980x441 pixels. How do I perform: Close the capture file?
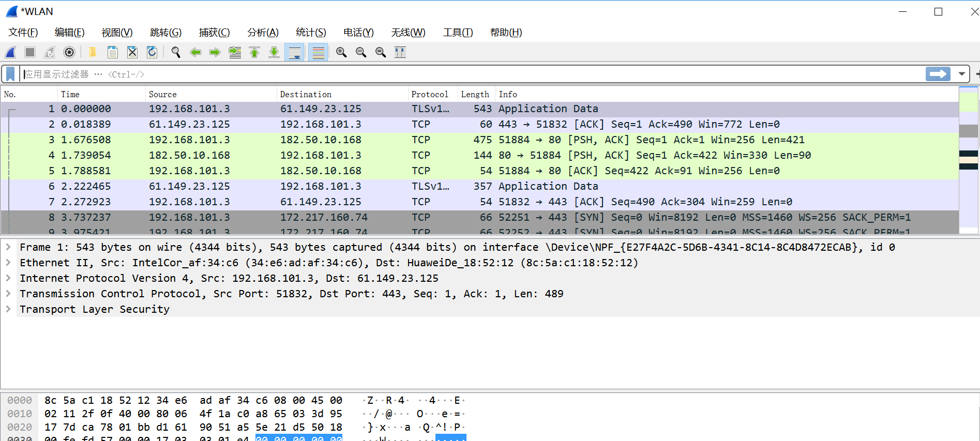coord(132,52)
